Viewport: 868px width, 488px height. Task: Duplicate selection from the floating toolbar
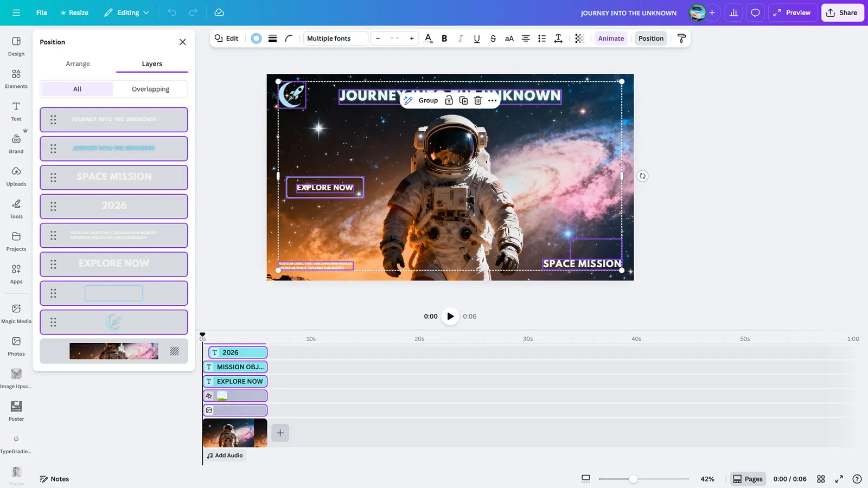(463, 100)
